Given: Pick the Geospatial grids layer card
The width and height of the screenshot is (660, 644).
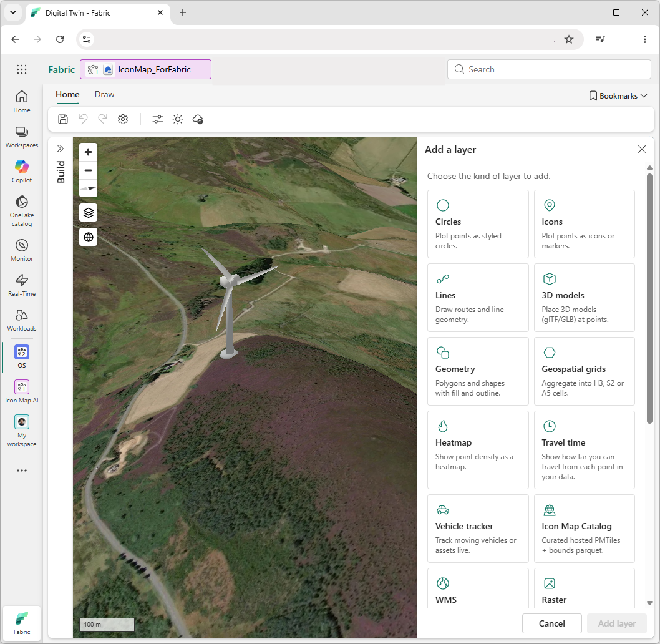Looking at the screenshot, I should (585, 371).
